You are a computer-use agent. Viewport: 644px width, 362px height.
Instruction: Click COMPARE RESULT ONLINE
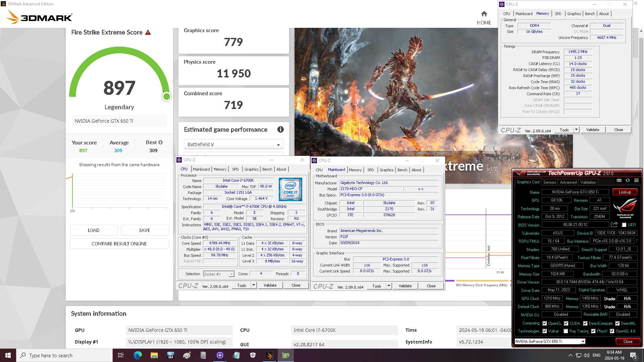pos(119,244)
